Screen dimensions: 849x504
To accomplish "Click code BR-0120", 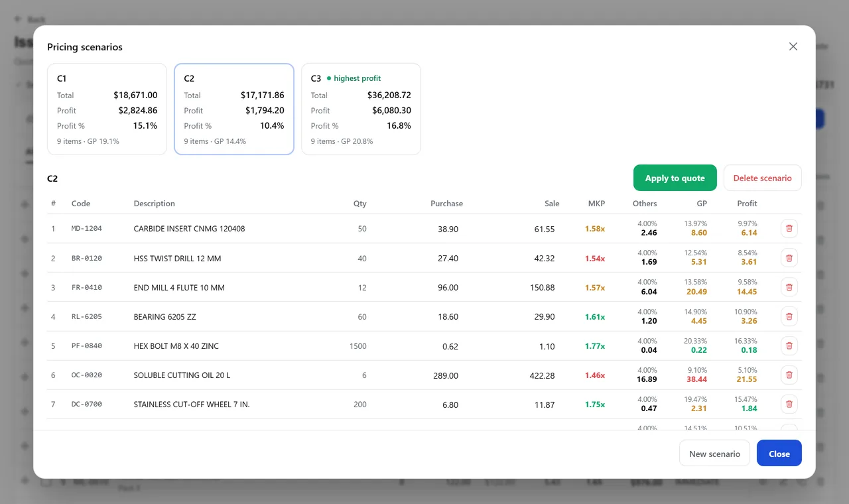I will [x=87, y=258].
